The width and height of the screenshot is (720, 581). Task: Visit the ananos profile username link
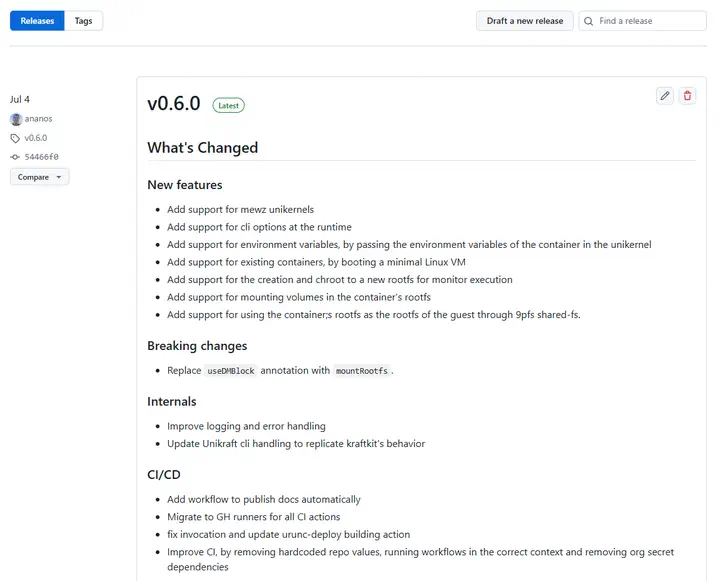pyautogui.click(x=38, y=119)
